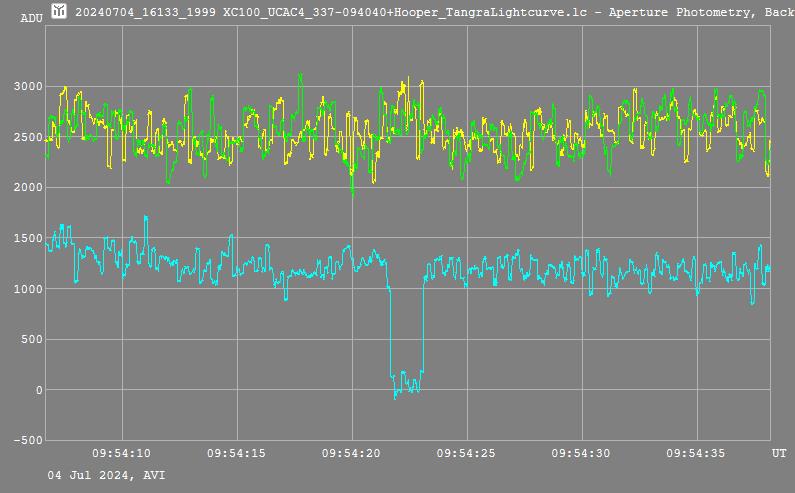
Task: Click the Tangra app icon in title
Action: point(59,11)
